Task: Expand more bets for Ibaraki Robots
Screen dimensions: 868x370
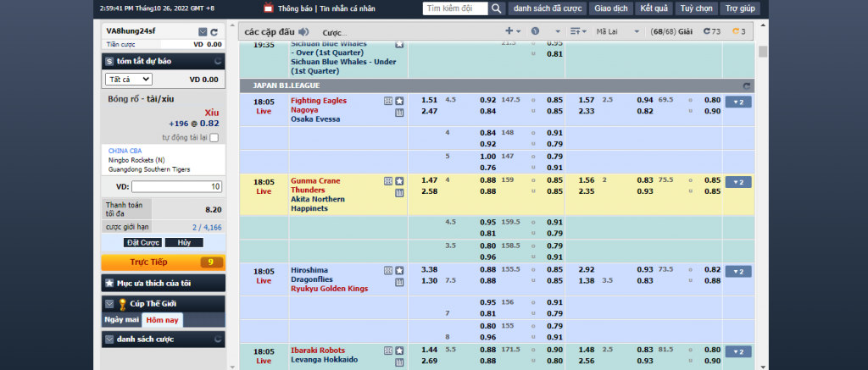Action: (738, 351)
